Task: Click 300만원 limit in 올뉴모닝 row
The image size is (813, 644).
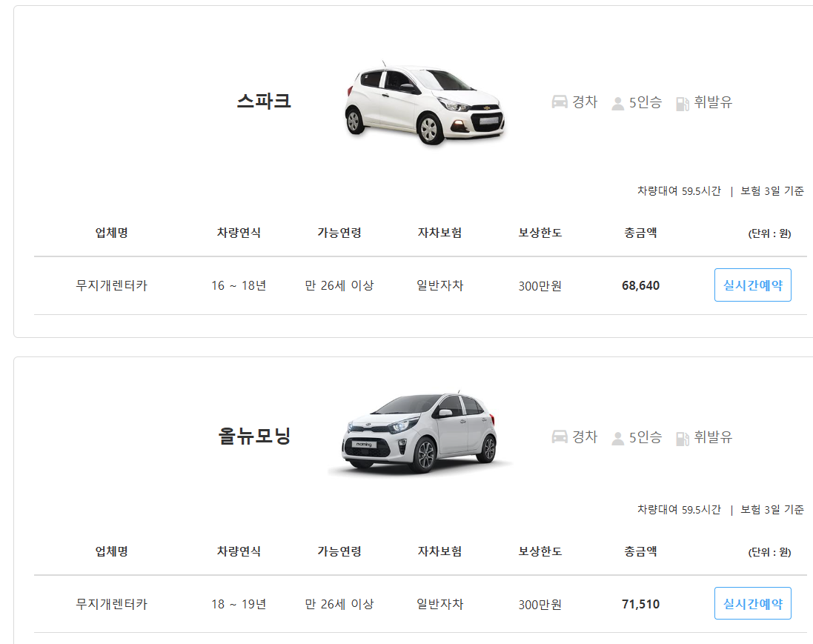Action: pyautogui.click(x=540, y=605)
